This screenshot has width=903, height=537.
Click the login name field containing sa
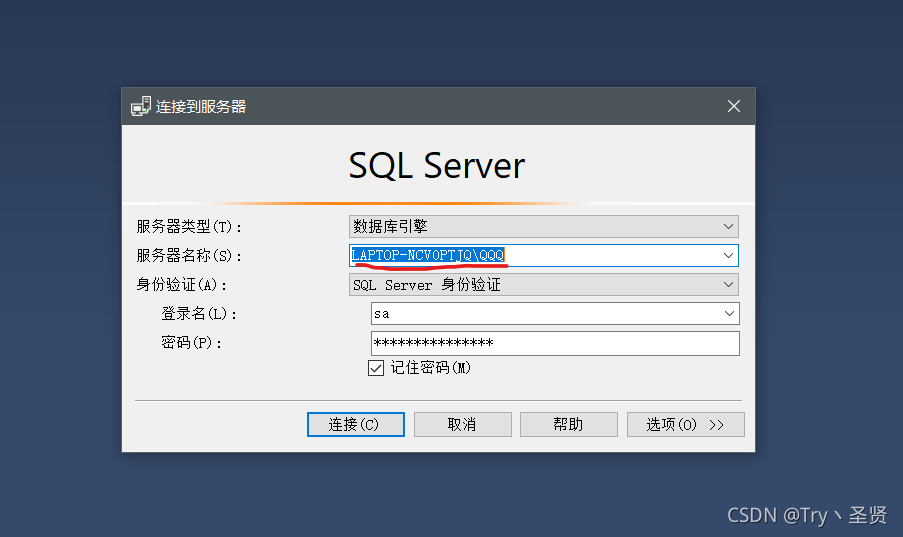click(x=555, y=313)
